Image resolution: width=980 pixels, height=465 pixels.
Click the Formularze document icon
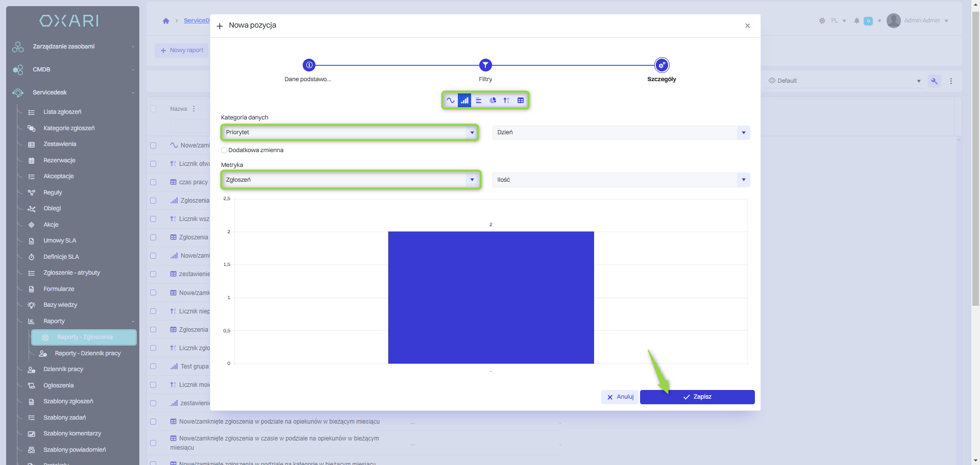(x=32, y=289)
